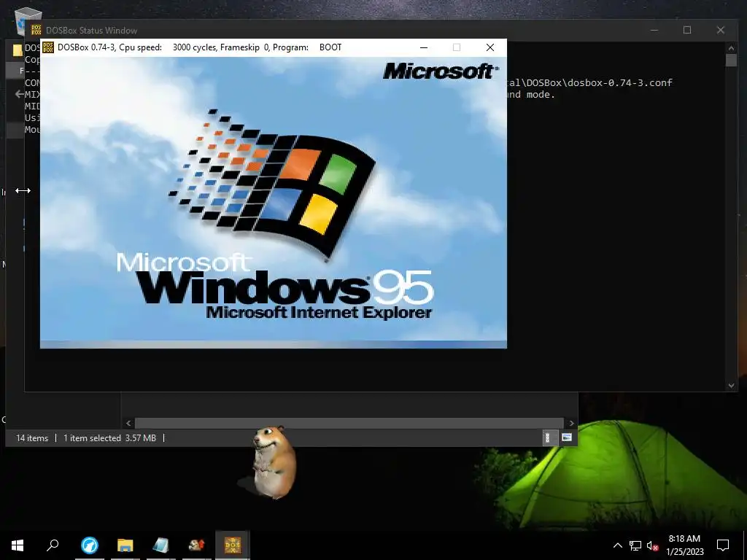The width and height of the screenshot is (747, 560).
Task: Open the notepad-style app on the taskbar
Action: [161, 545]
